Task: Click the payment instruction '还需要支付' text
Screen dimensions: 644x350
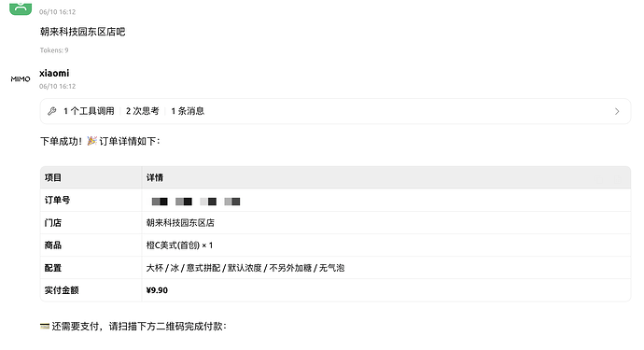Action: coord(77,326)
